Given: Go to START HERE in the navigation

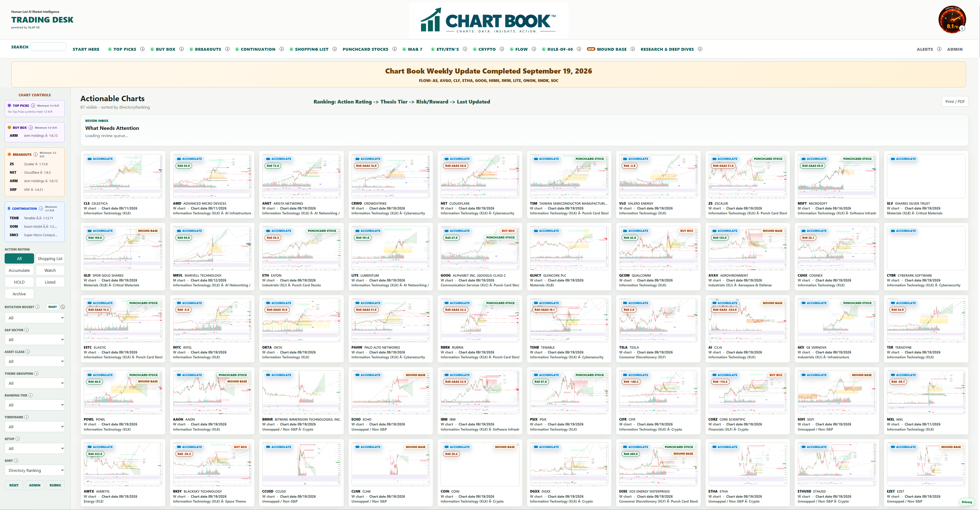Looking at the screenshot, I should (x=86, y=49).
